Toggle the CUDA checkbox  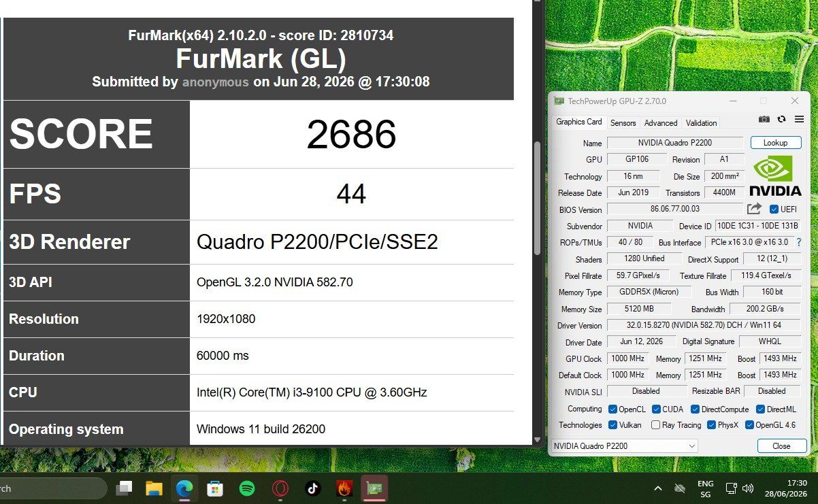[x=657, y=409]
